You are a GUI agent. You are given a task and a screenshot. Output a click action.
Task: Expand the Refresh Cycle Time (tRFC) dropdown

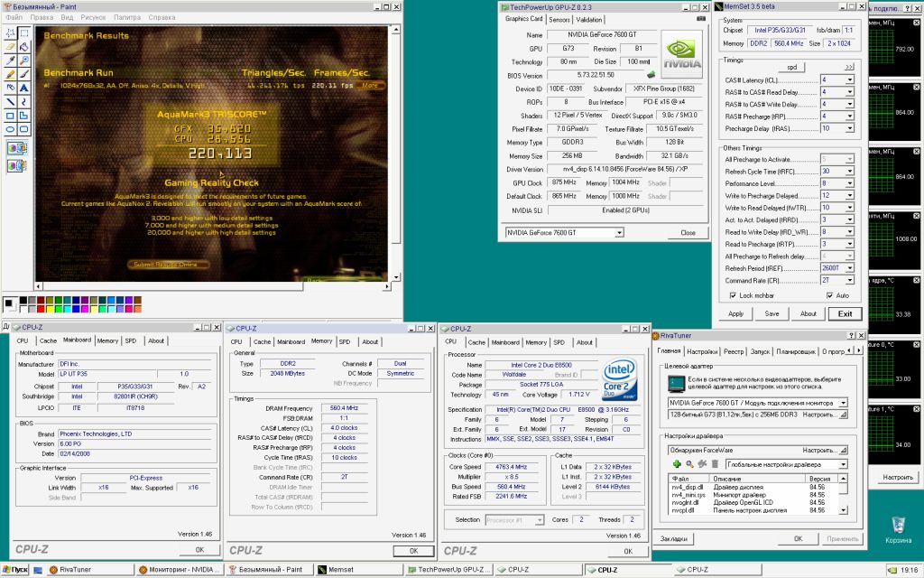[x=850, y=171]
